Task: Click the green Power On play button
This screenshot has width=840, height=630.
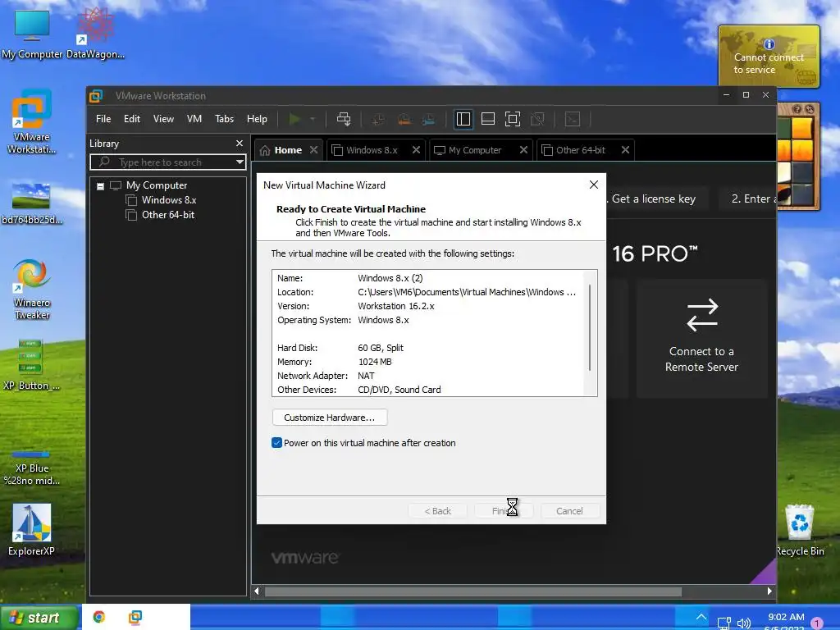Action: (x=294, y=119)
